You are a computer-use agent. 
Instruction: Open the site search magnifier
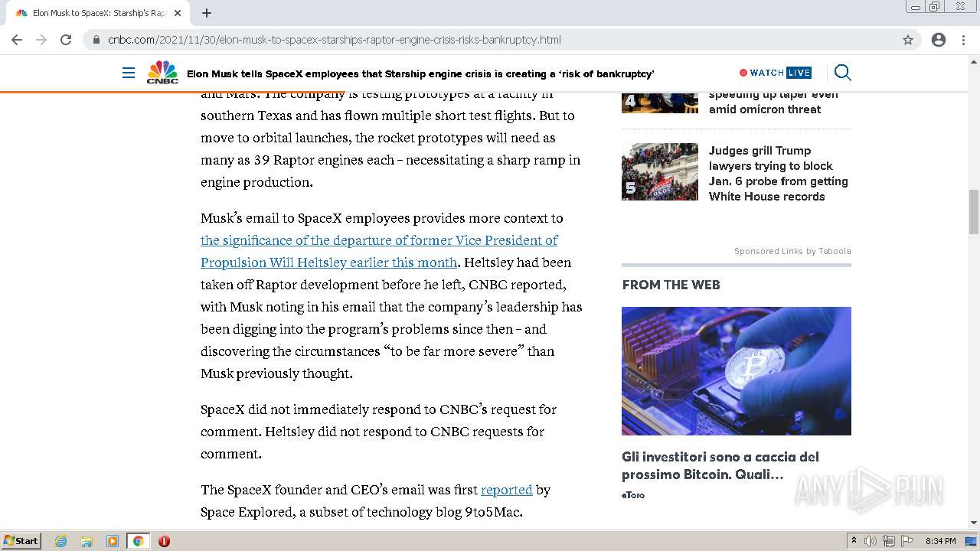click(842, 73)
